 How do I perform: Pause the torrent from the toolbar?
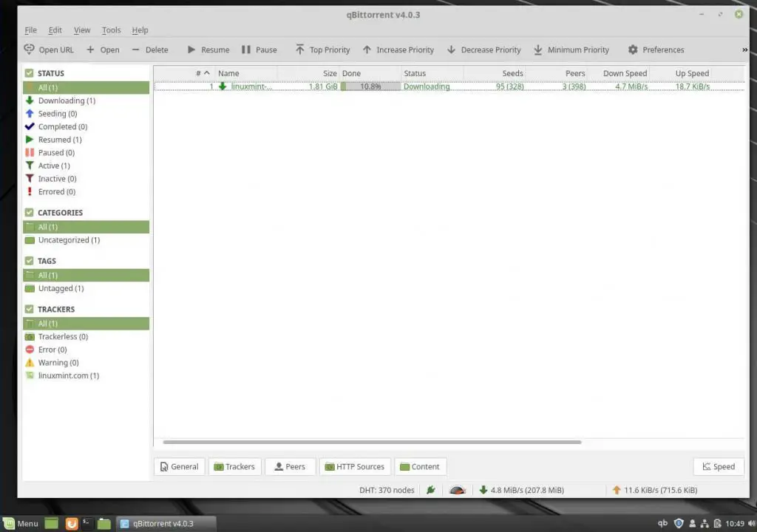259,50
